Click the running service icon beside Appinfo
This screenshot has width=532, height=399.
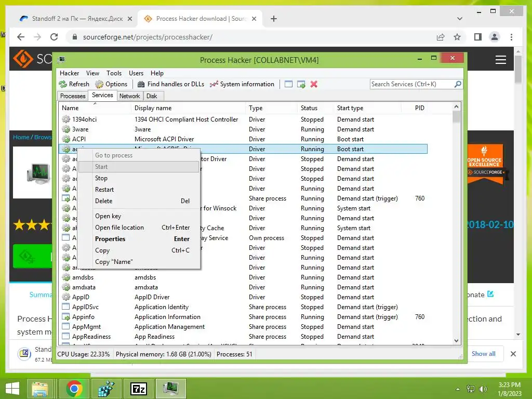[x=66, y=316]
